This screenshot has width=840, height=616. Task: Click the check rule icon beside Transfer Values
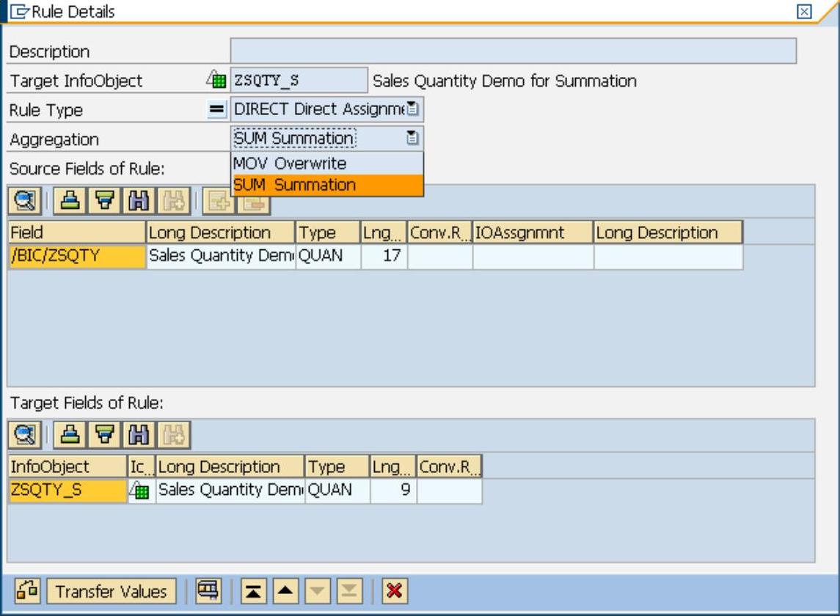[x=28, y=591]
